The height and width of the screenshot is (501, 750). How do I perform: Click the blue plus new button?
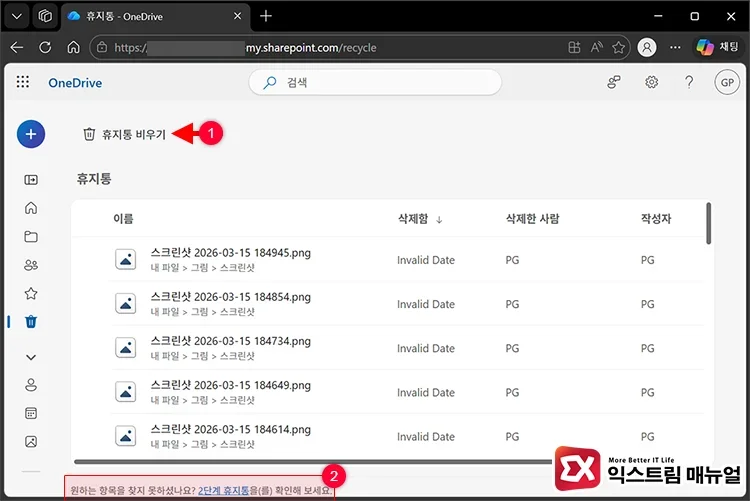click(31, 134)
